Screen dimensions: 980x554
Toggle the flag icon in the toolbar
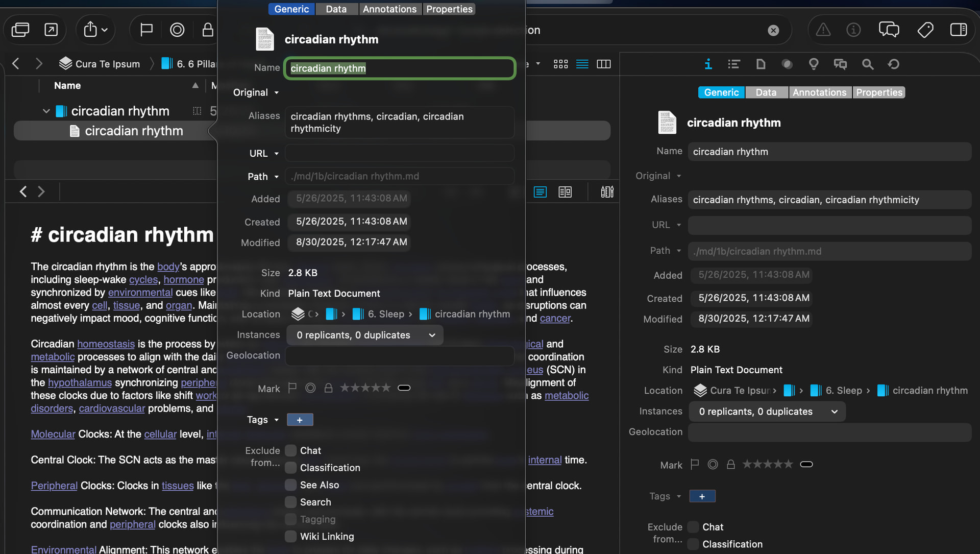(146, 30)
